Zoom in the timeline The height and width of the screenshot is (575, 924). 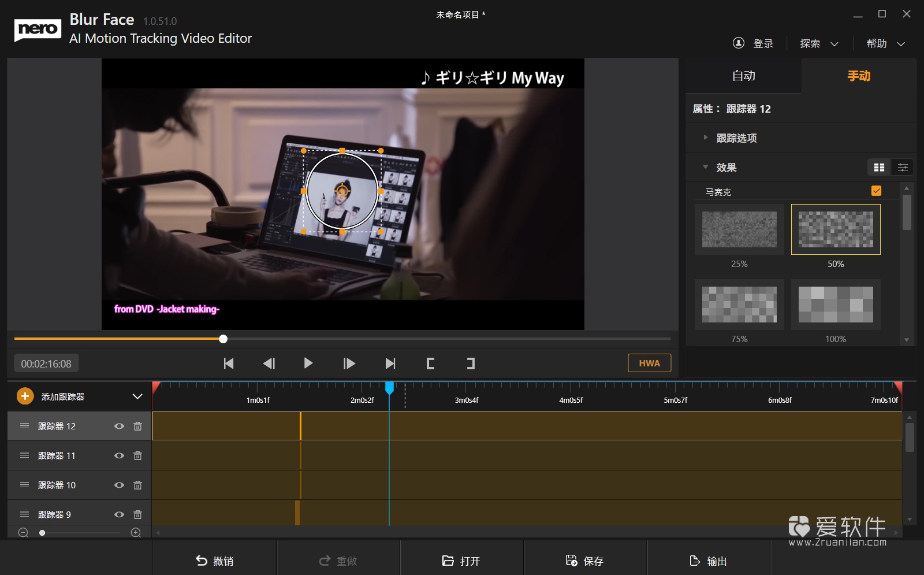coord(136,533)
